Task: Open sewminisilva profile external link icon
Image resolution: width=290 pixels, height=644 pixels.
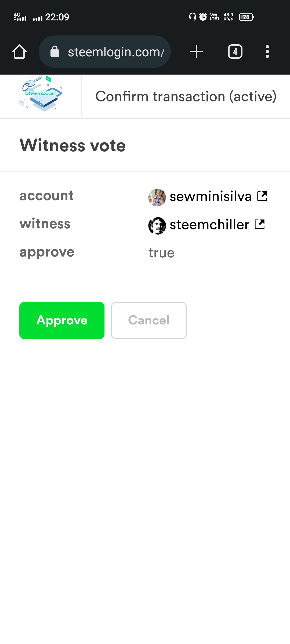Action: coord(262,196)
